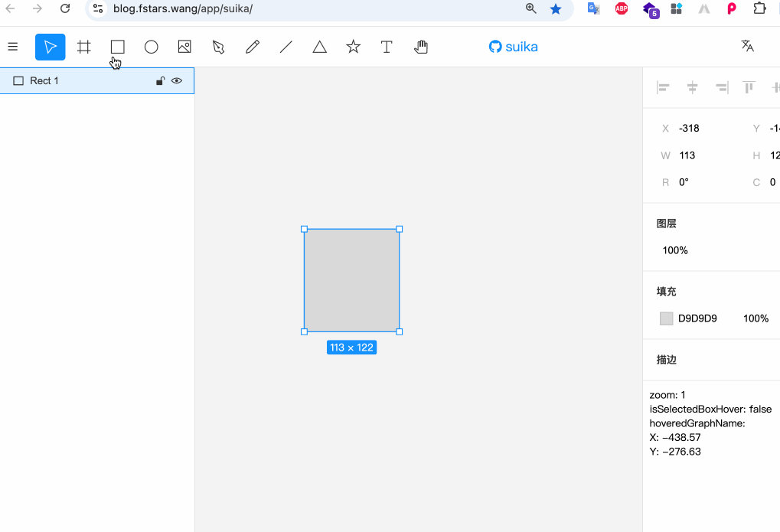Select the Line tool
Viewport: 780px width, 532px height.
tap(286, 47)
